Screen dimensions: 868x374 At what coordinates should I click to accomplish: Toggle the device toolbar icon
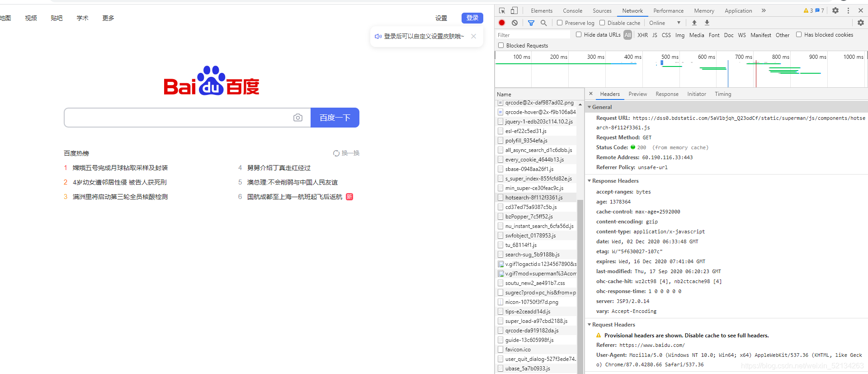514,10
